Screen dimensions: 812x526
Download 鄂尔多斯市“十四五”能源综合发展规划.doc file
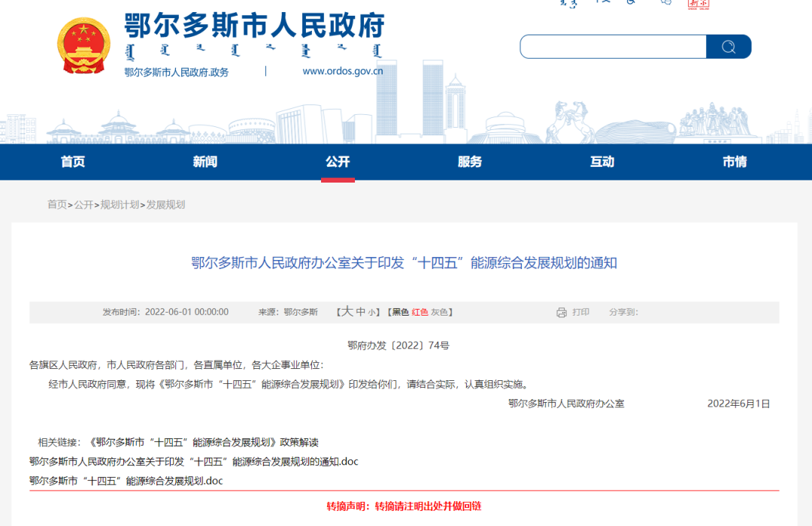tap(126, 481)
